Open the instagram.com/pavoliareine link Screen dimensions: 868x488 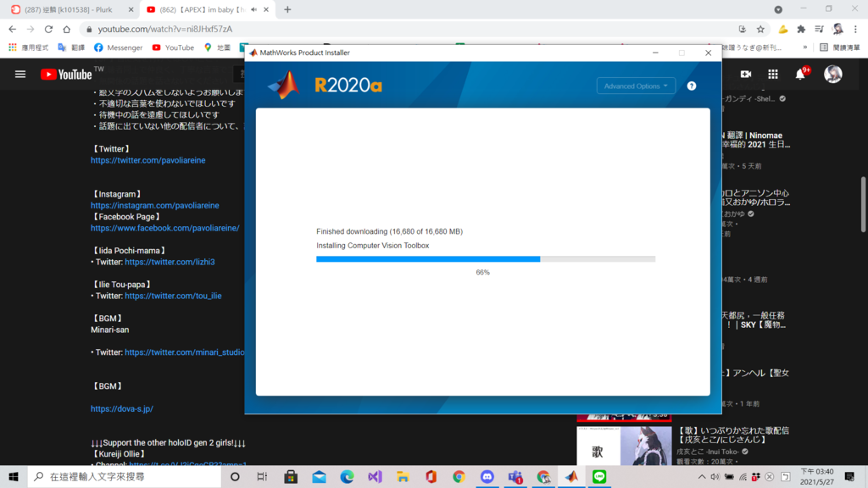(x=155, y=205)
